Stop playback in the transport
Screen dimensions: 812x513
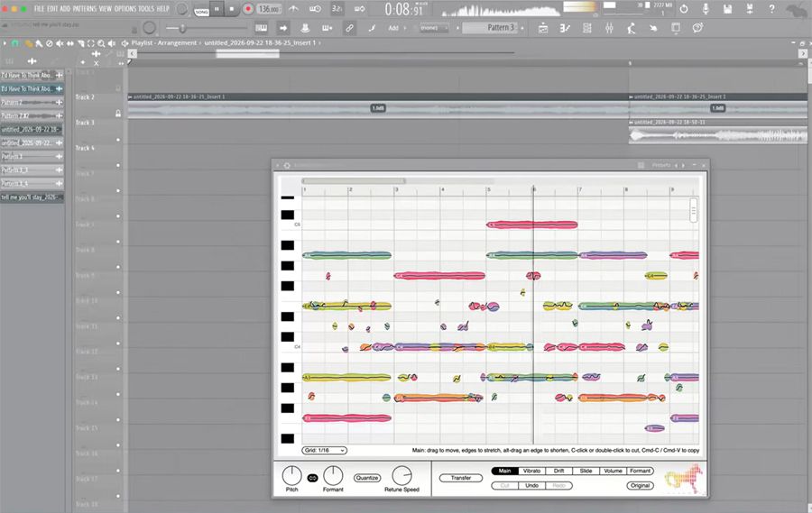[x=232, y=9]
